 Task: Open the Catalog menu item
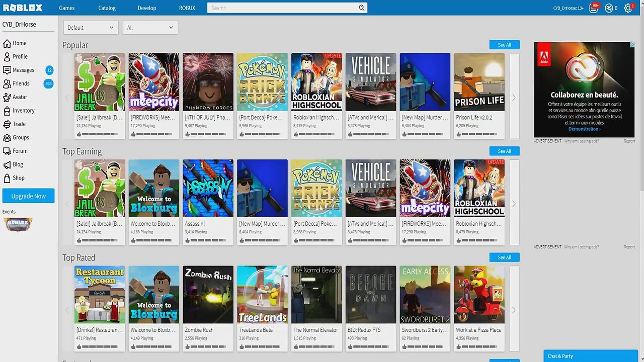(107, 8)
